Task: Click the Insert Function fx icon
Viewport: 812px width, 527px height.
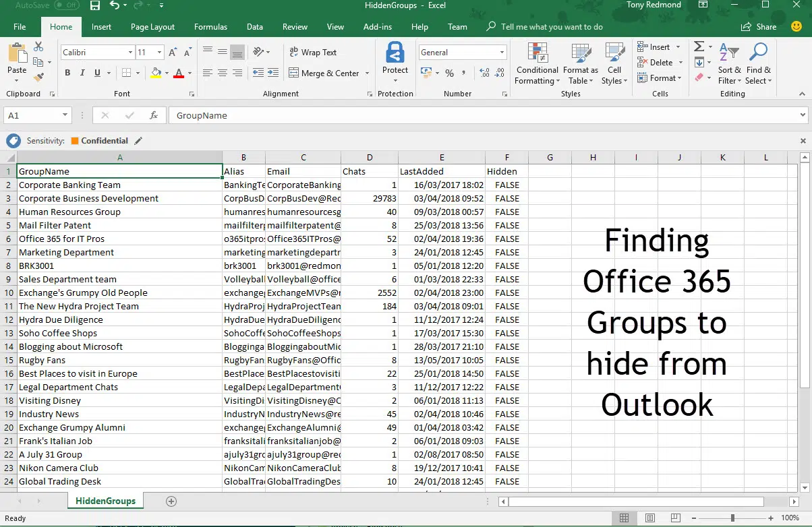Action: pos(154,115)
